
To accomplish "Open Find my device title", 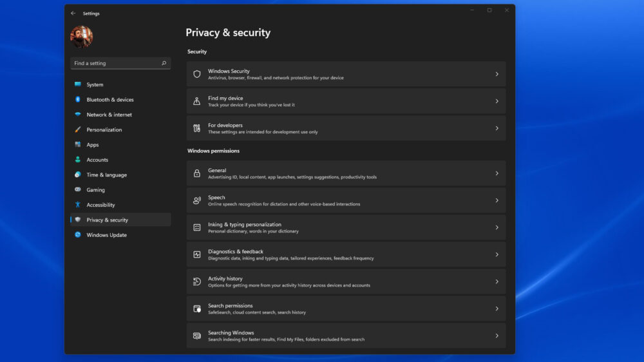I will [225, 98].
